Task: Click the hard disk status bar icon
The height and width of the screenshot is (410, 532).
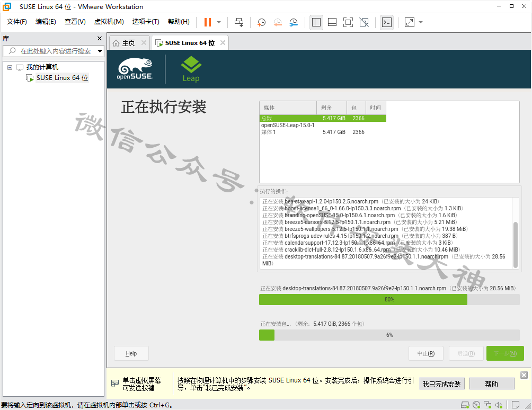Action: [x=465, y=405]
